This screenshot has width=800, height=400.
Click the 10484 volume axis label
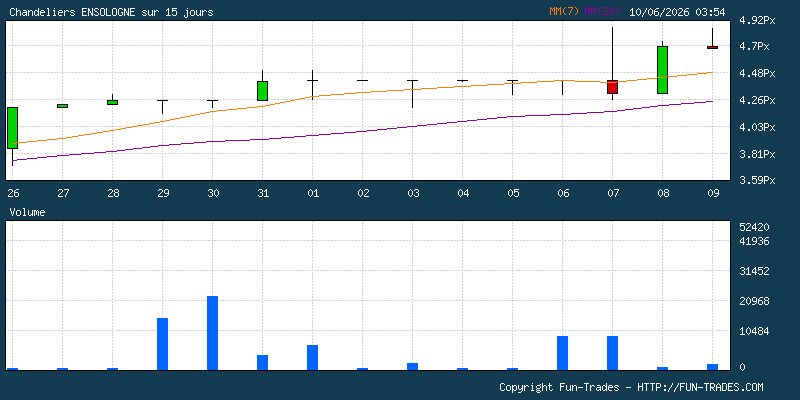(x=755, y=331)
